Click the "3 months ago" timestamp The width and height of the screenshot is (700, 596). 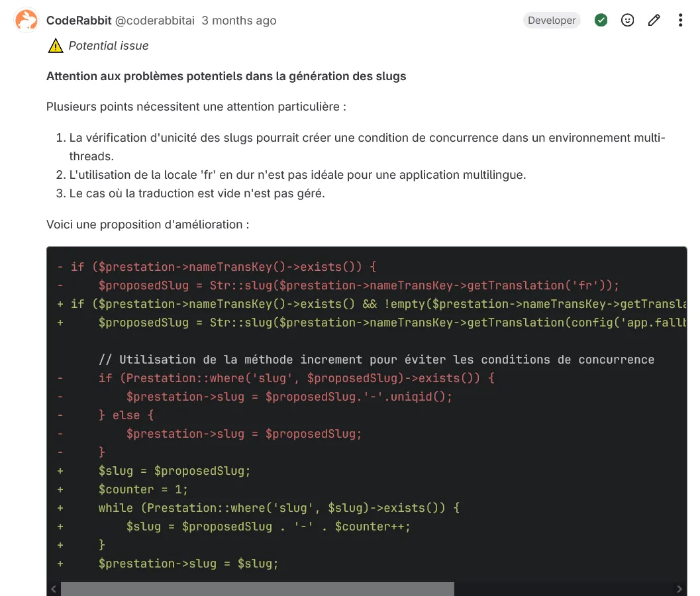tap(239, 21)
